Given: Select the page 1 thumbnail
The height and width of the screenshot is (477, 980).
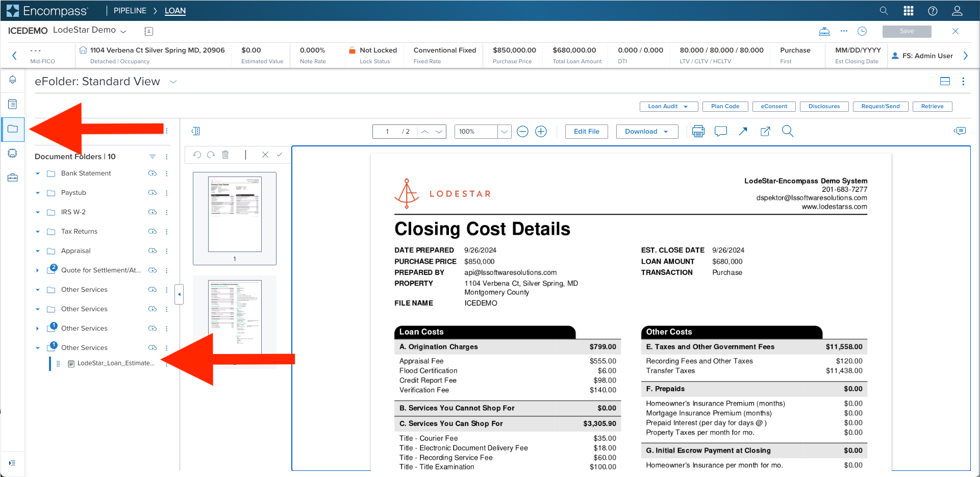Looking at the screenshot, I should click(235, 218).
